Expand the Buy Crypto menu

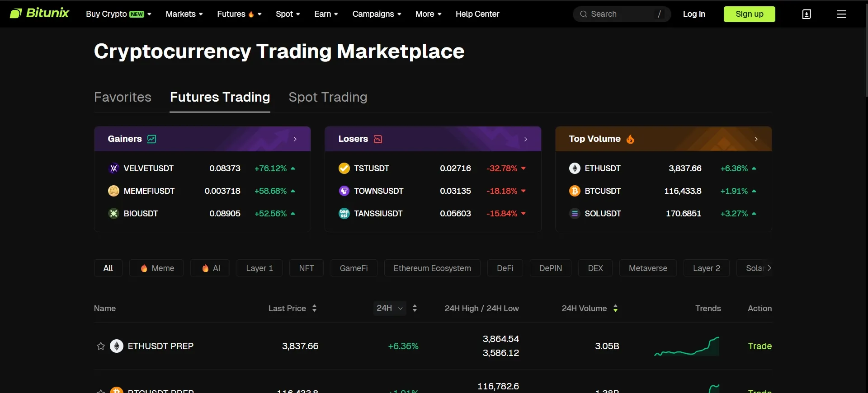pos(118,14)
